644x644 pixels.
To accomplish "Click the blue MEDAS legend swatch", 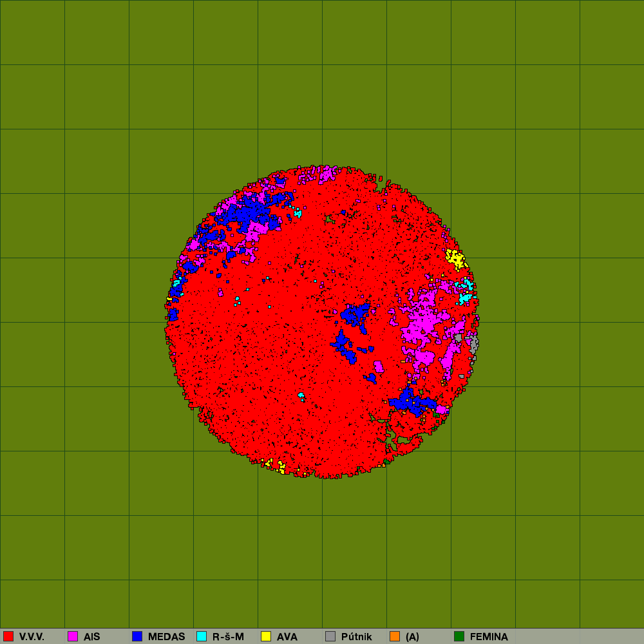I will click(137, 636).
